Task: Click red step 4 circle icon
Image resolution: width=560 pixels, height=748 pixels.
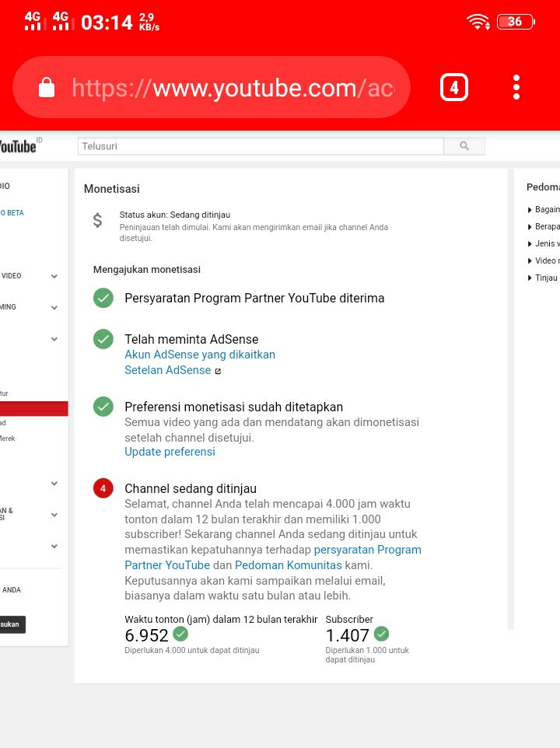Action: [x=103, y=488]
